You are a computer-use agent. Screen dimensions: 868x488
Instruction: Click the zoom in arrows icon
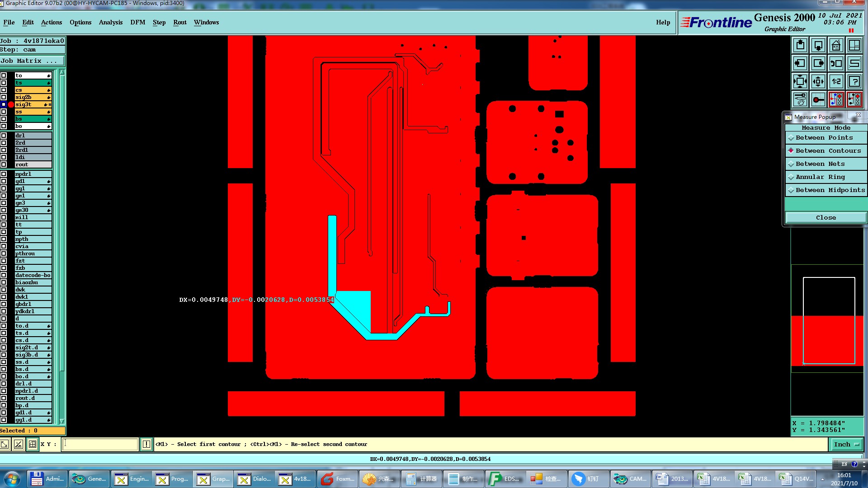click(x=800, y=82)
